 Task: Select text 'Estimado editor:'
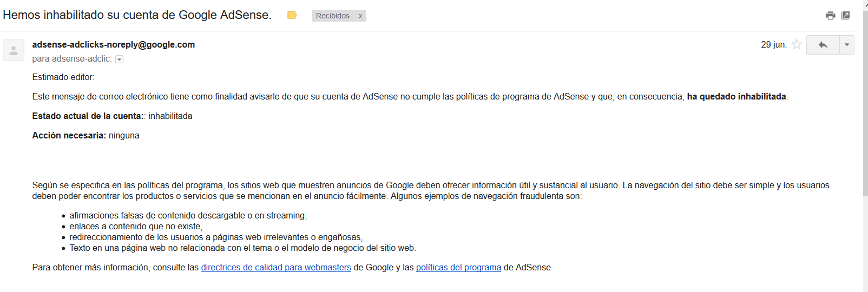point(63,77)
